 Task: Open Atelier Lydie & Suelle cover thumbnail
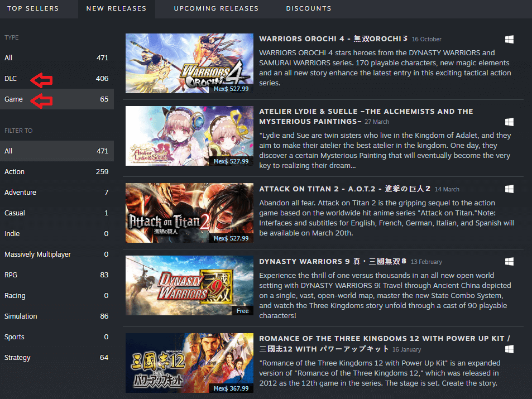(189, 136)
